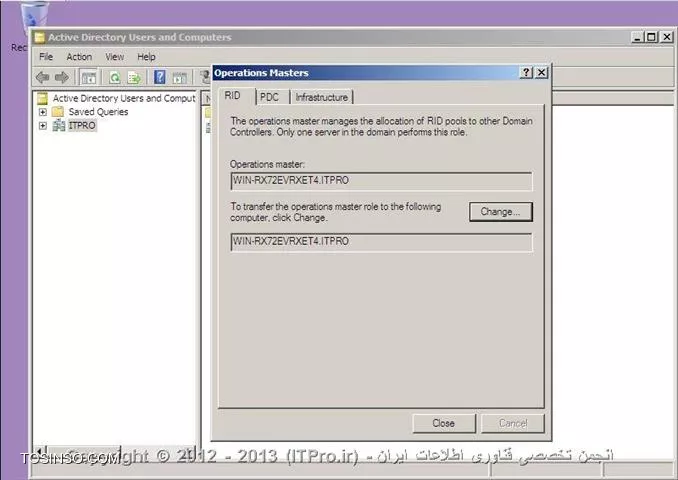Open the Action menu
The width and height of the screenshot is (678, 480).
[79, 57]
